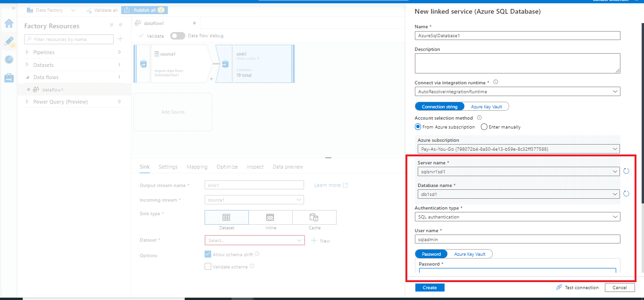The height and width of the screenshot is (300, 644).
Task: Select From Azure subscription radio button
Action: click(418, 127)
